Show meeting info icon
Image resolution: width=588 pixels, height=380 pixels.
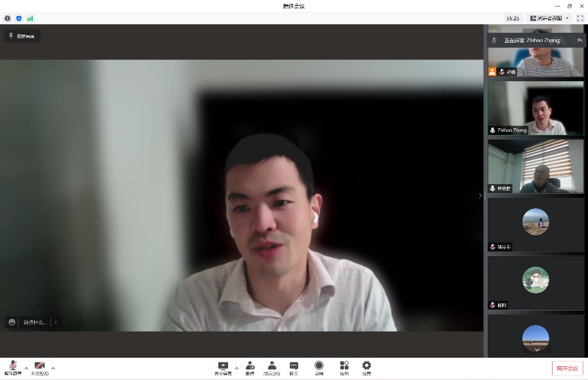click(x=7, y=18)
